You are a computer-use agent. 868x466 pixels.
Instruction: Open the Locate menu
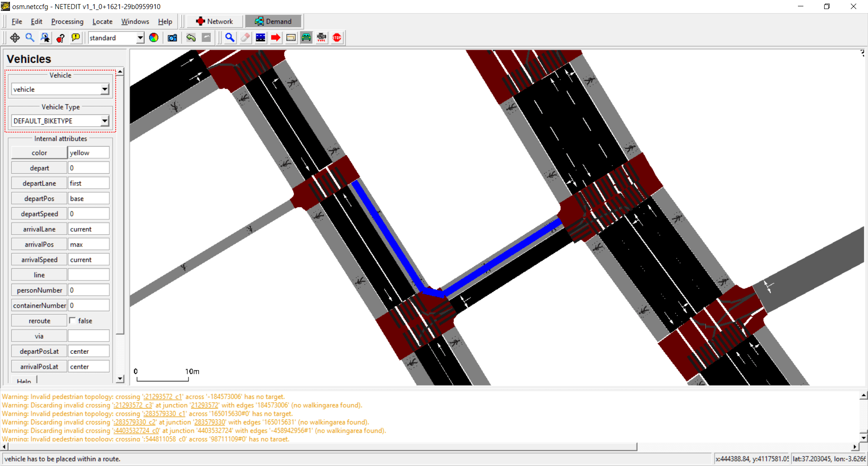click(x=102, y=22)
